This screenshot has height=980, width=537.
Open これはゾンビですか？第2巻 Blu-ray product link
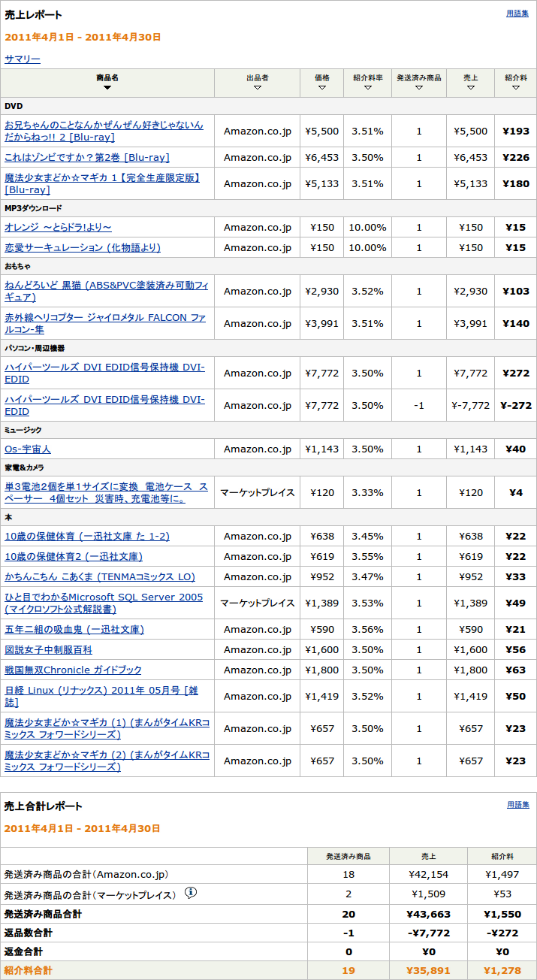[x=87, y=157]
